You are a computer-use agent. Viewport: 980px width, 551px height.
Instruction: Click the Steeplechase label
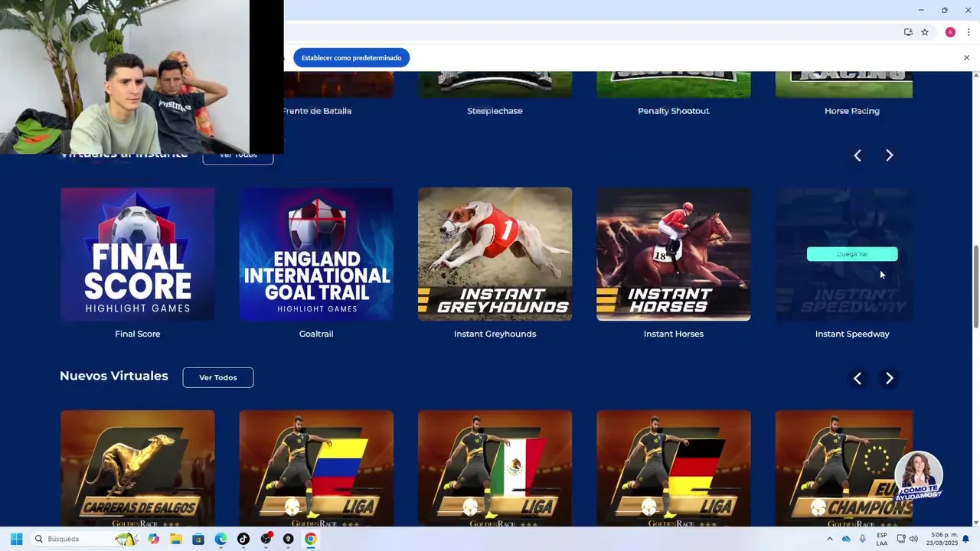(x=495, y=111)
